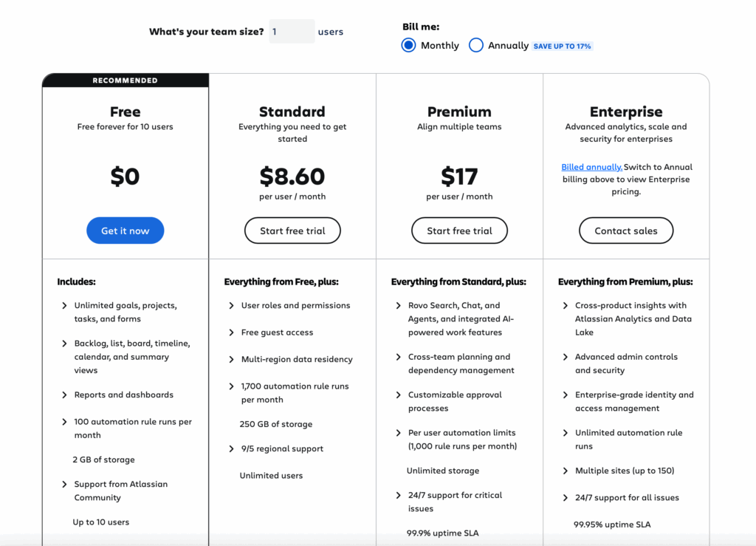Image resolution: width=756 pixels, height=546 pixels.
Task: Select the Monthly billing radio button
Action: point(408,45)
